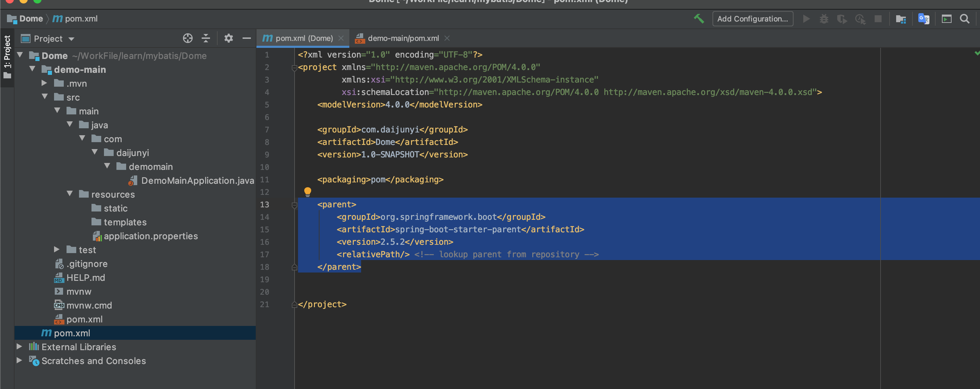980x389 pixels.
Task: Click the Stop square icon in toolbar
Action: (x=878, y=19)
